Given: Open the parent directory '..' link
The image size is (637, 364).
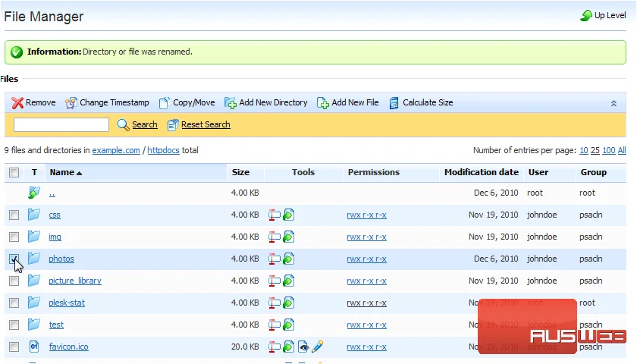Looking at the screenshot, I should click(x=52, y=193).
